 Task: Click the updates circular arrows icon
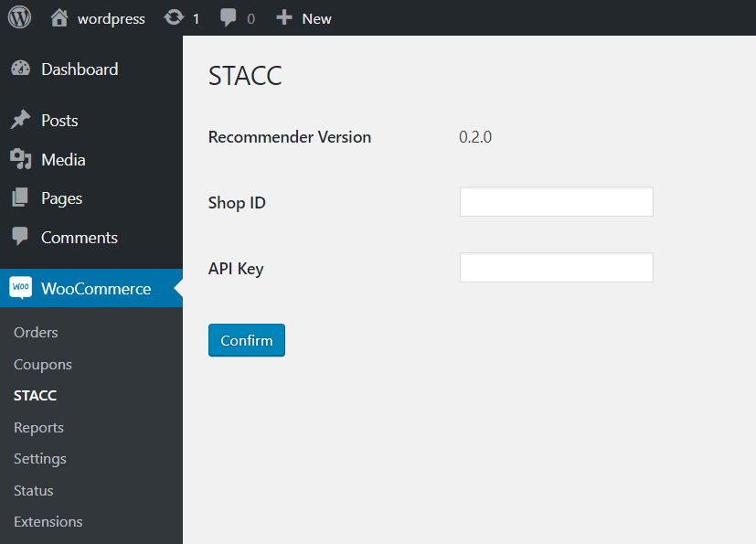click(174, 18)
